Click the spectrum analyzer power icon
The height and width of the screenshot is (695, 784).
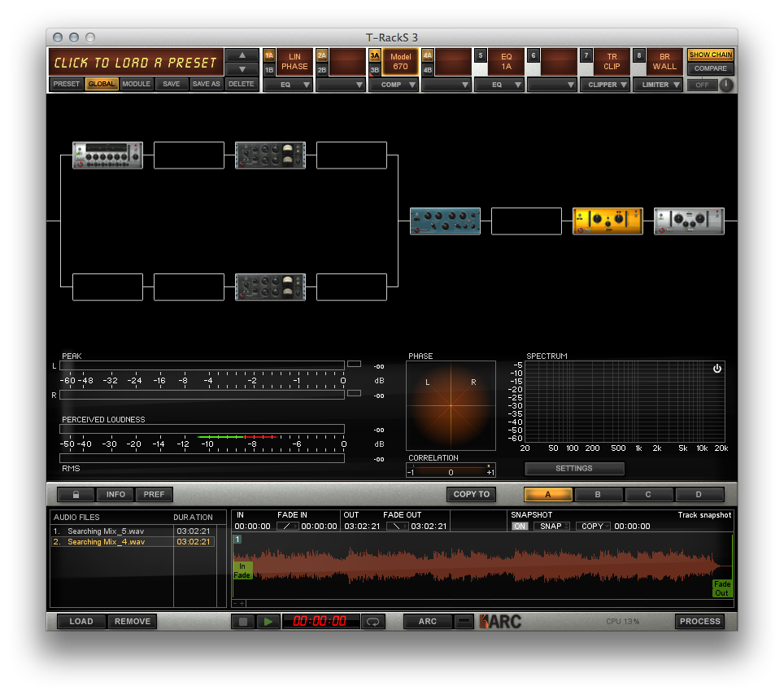point(717,369)
